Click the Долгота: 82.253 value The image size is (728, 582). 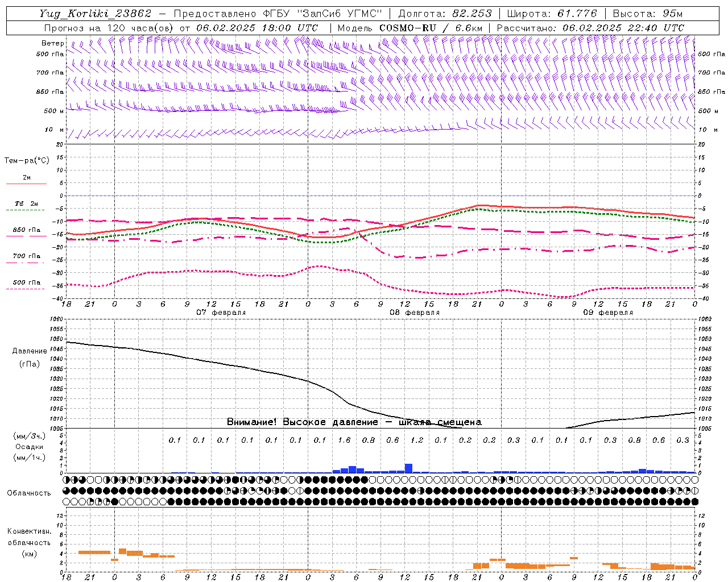click(445, 14)
